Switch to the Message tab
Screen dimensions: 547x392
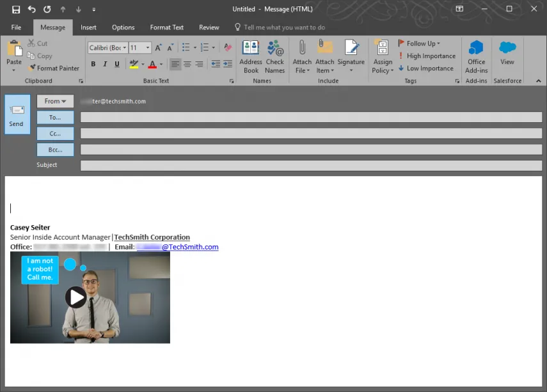point(52,27)
